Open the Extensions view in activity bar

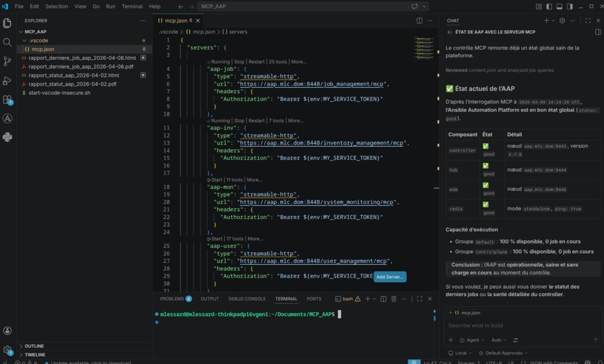(x=7, y=100)
